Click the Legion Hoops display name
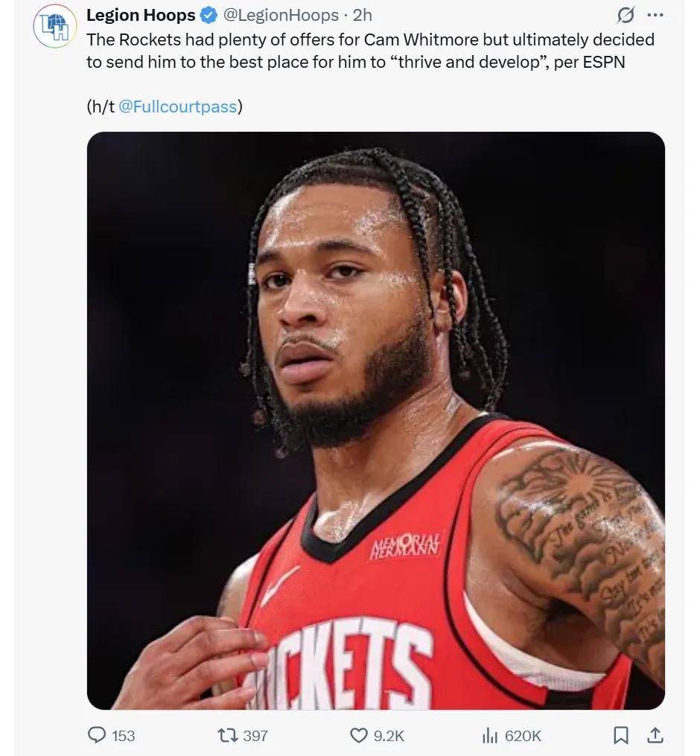The width and height of the screenshot is (700, 756). pyautogui.click(x=141, y=16)
